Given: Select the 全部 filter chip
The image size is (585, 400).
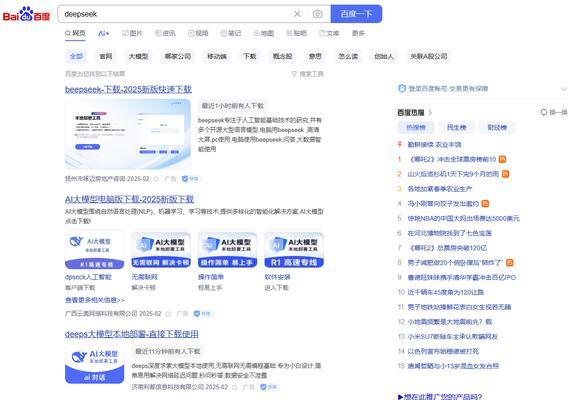Looking at the screenshot, I should pos(76,56).
